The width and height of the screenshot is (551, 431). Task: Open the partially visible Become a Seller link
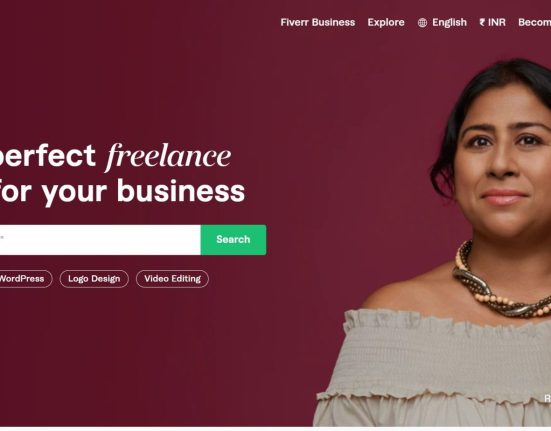click(x=534, y=22)
